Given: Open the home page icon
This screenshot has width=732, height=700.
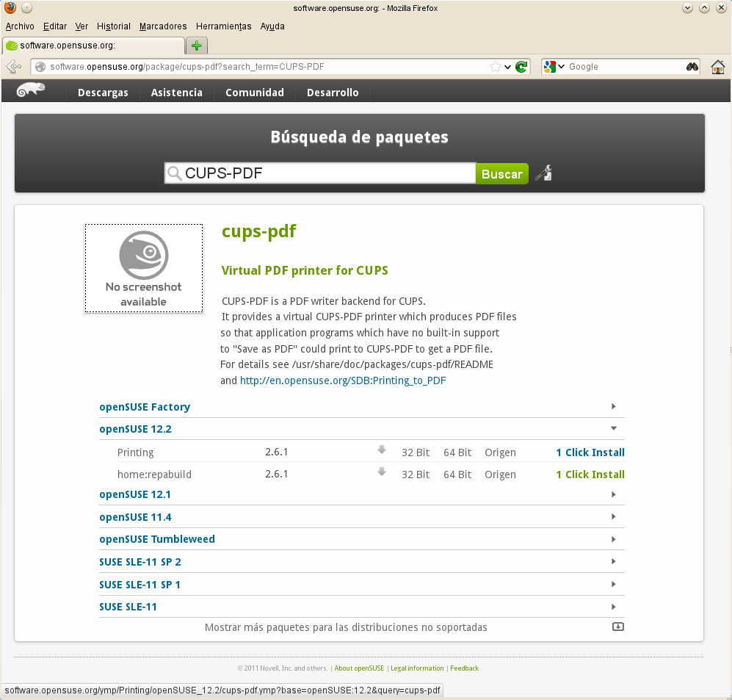Looking at the screenshot, I should pyautogui.click(x=717, y=67).
